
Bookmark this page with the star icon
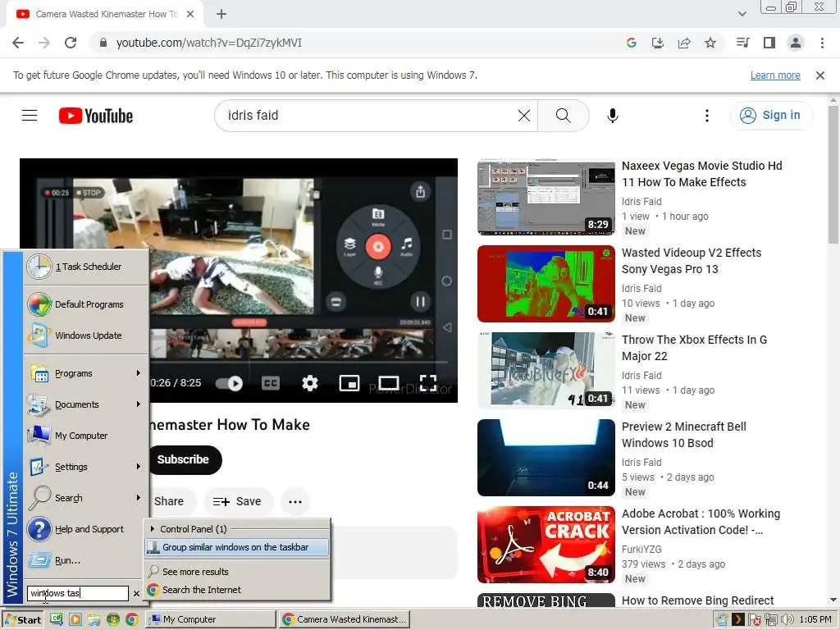[710, 43]
